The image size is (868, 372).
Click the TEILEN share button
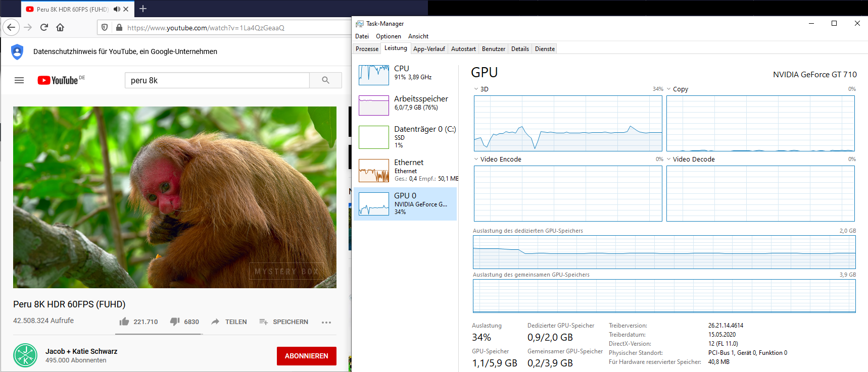(229, 322)
